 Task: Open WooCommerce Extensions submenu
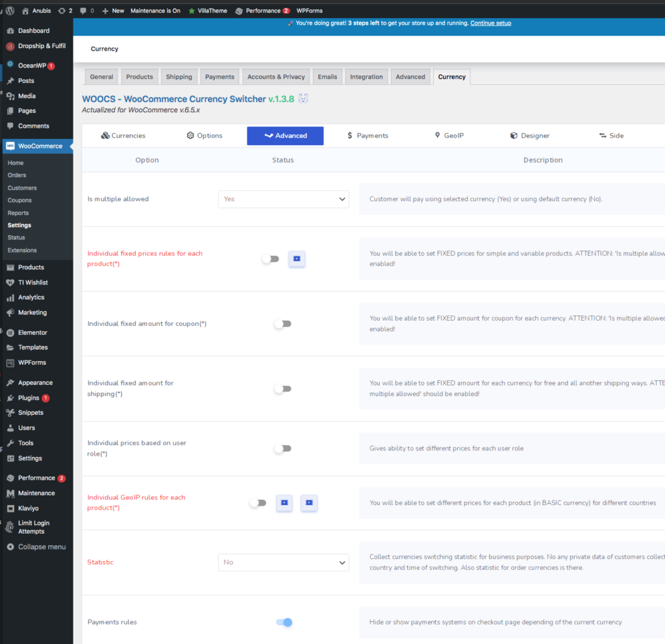pyautogui.click(x=22, y=250)
